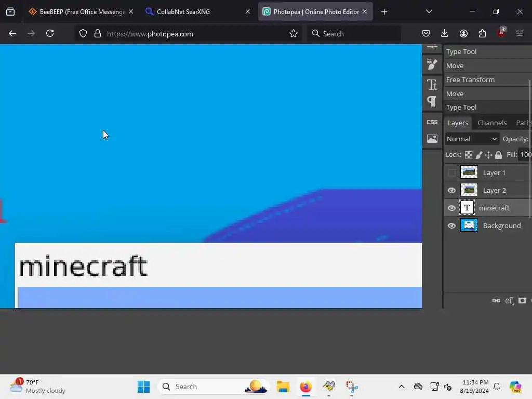The width and height of the screenshot is (532, 399).
Task: Hide the Background layer
Action: point(451,225)
